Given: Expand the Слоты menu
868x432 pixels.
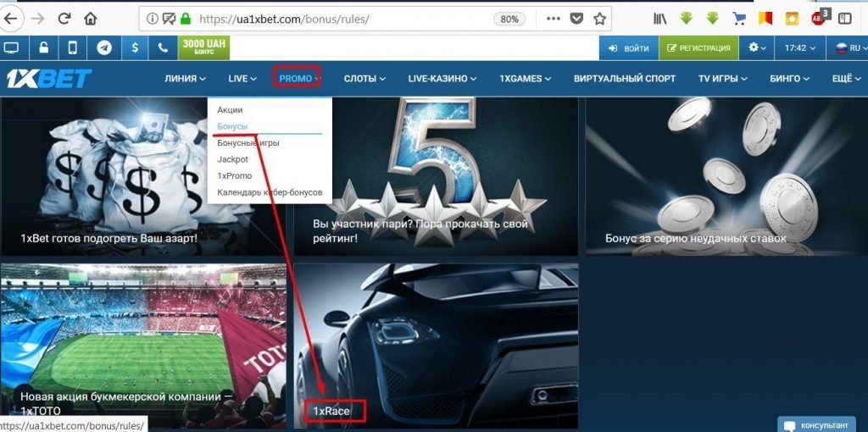Looking at the screenshot, I should click(x=364, y=79).
